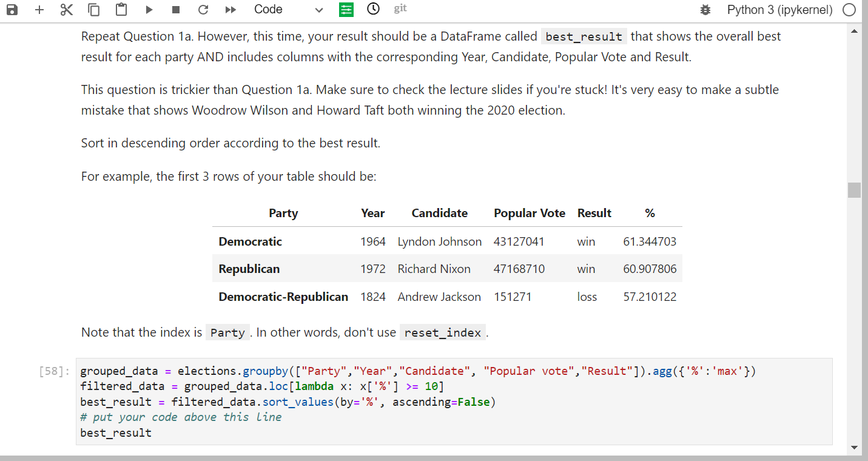
Task: Click the Year column header
Action: coord(372,213)
